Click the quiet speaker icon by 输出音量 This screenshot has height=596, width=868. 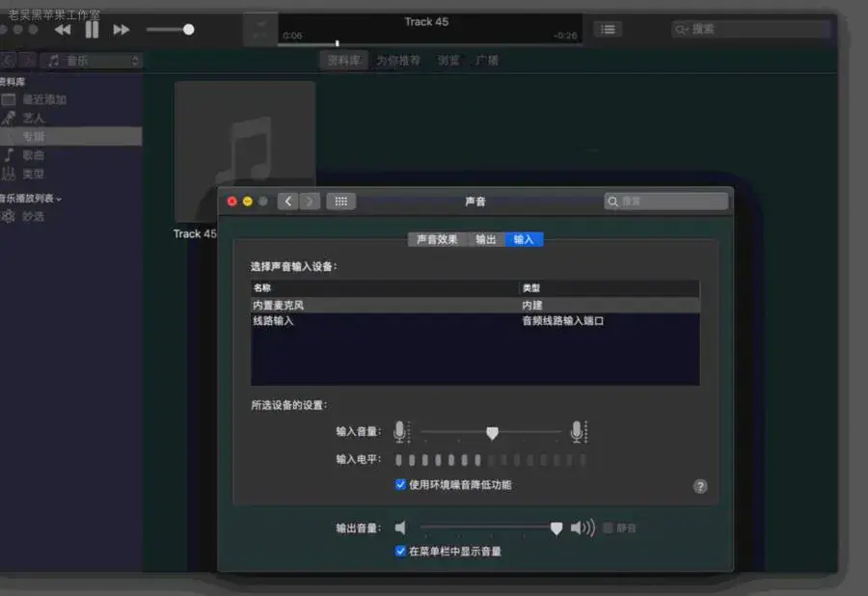400,528
